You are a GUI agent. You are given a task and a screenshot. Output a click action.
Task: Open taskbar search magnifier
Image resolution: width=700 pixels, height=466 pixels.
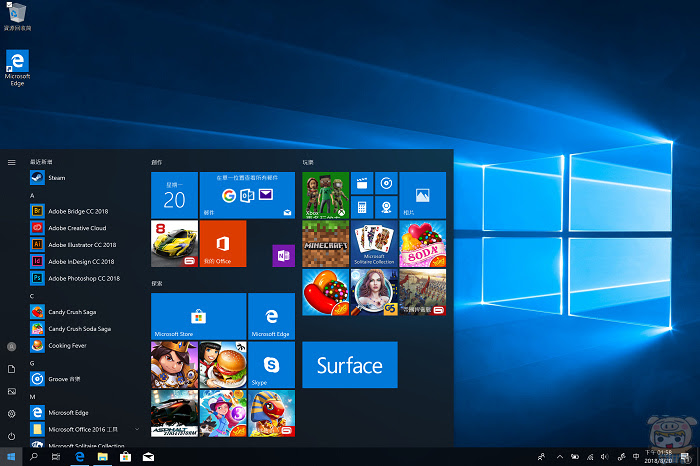(33, 457)
